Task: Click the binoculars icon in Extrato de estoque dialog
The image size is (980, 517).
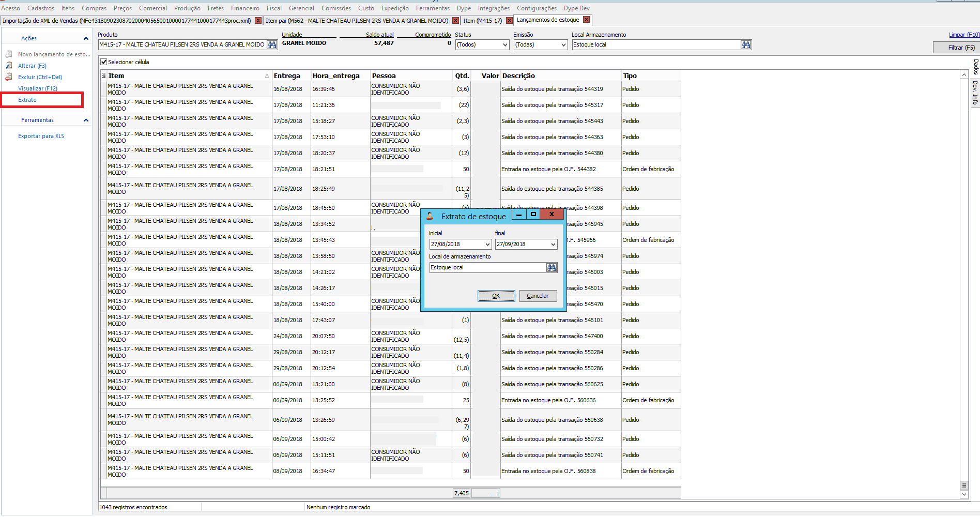Action: [x=552, y=268]
